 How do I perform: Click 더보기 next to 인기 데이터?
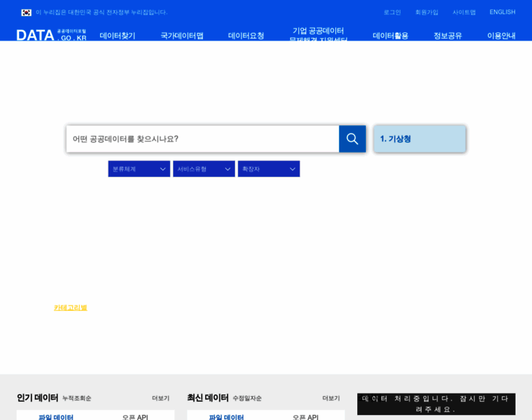160,398
